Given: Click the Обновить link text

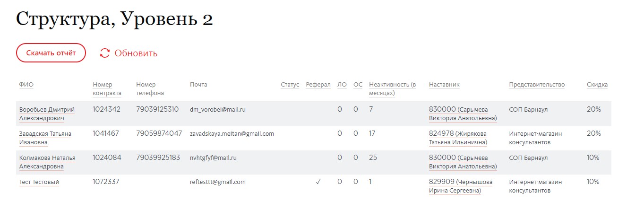Looking at the screenshot, I should click(x=136, y=53).
